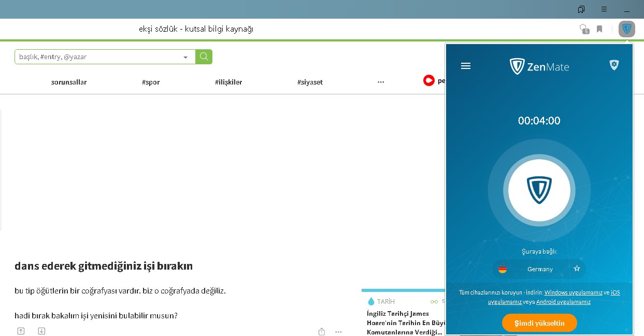Image resolution: width=644 pixels, height=336 pixels.
Task: Expand the search box dropdown arrow
Action: pos(185,58)
